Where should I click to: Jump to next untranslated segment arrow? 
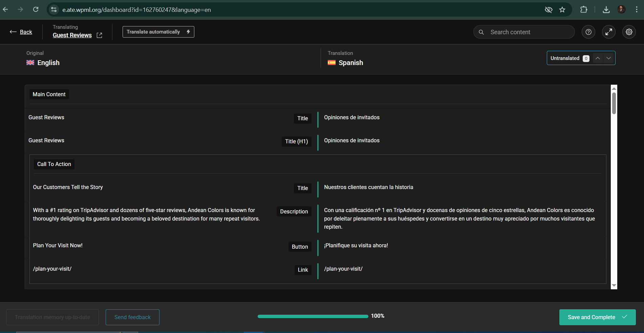point(609,58)
